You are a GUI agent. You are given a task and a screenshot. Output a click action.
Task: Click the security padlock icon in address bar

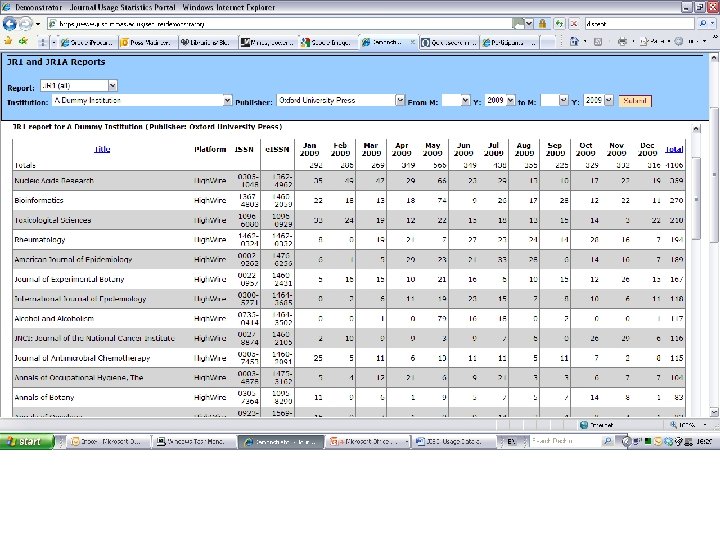pos(542,23)
